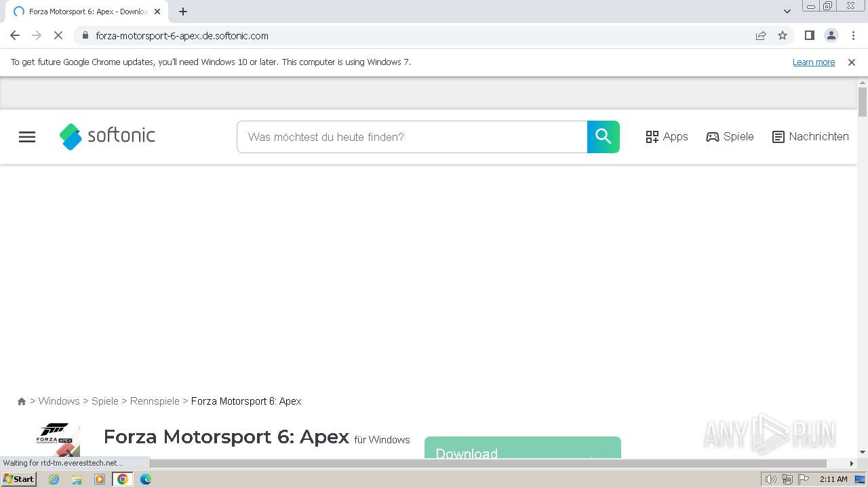Click the vertical scrollbar down arrow

point(863,452)
